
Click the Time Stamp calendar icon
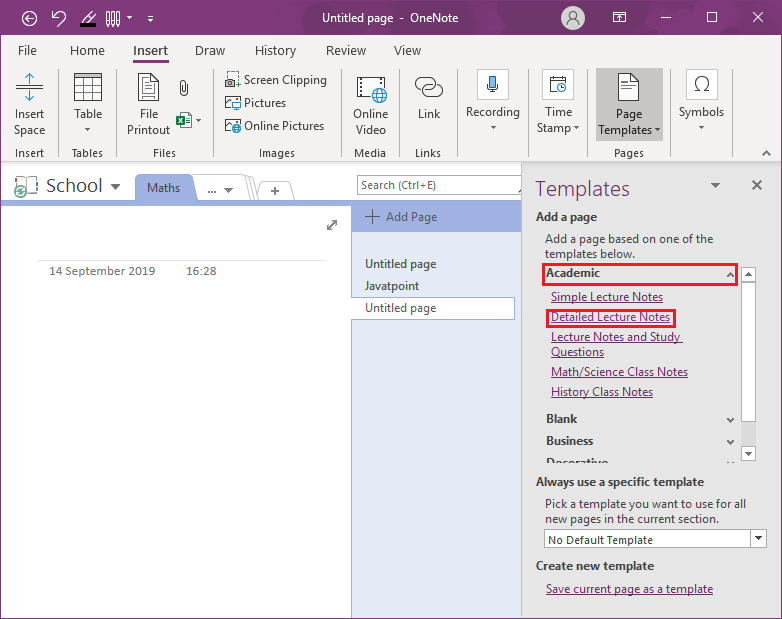[x=558, y=84]
